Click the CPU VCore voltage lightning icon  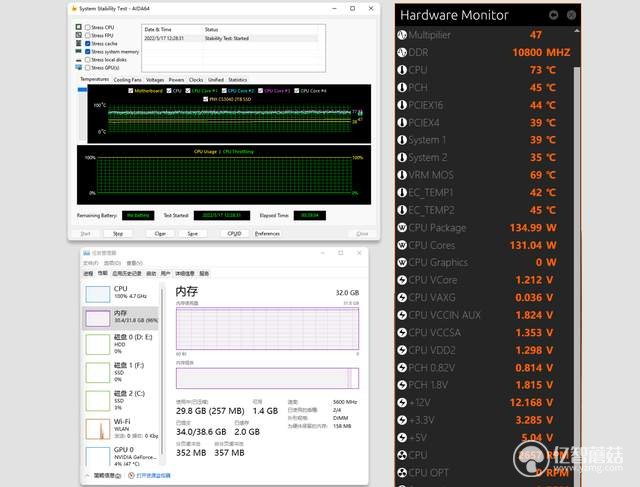[402, 280]
